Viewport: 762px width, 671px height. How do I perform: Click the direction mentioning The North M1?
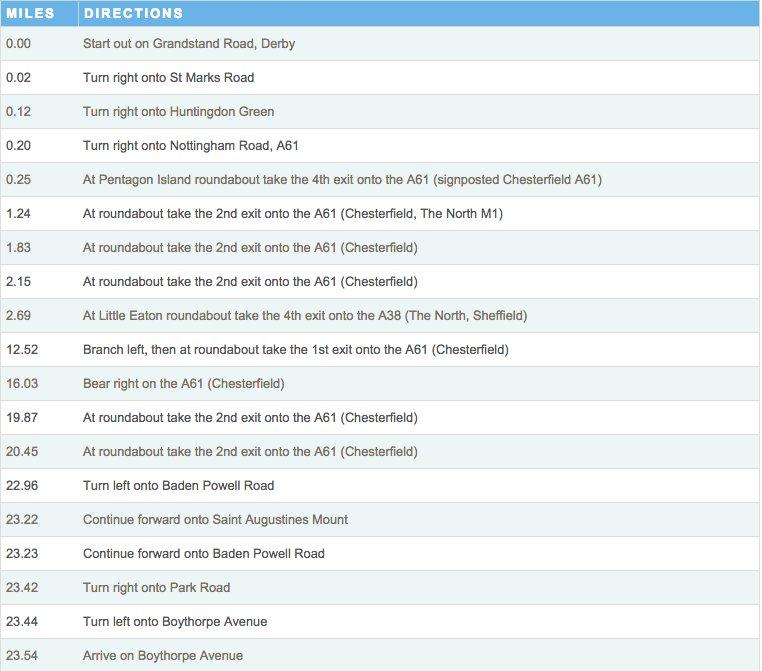293,214
